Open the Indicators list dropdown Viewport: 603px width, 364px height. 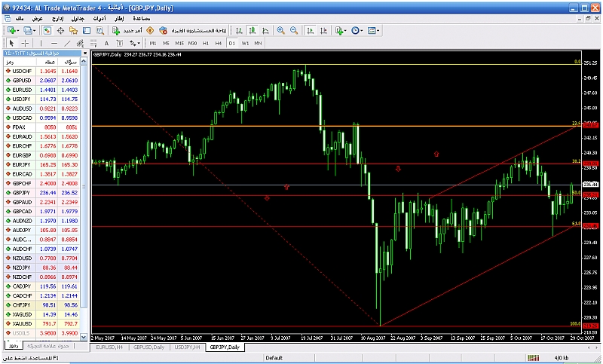point(341,30)
